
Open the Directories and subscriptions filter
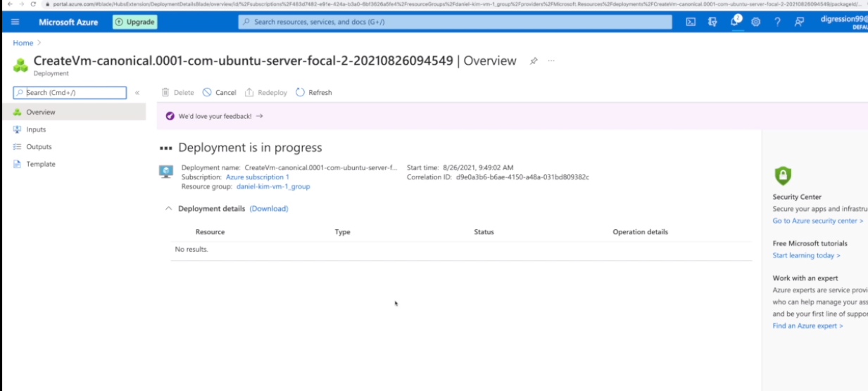point(712,22)
